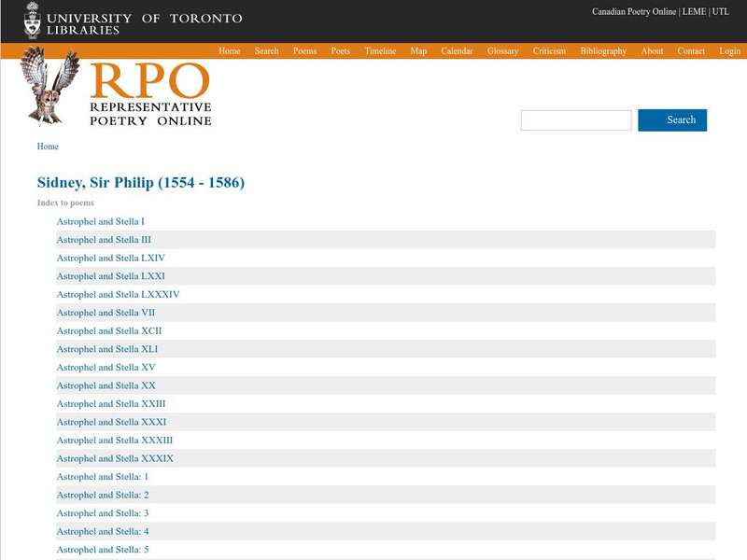The height and width of the screenshot is (560, 747).
Task: Open poem Astrophel and Stella I
Action: [x=101, y=221]
